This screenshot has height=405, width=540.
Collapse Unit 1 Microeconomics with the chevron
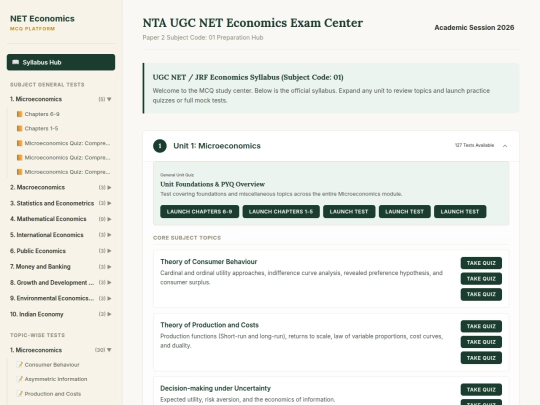coord(505,146)
